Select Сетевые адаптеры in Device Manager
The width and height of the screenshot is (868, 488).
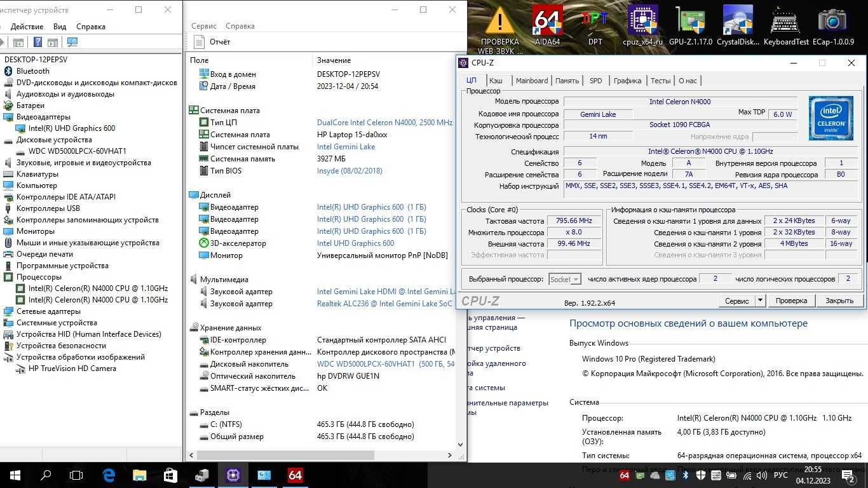pyautogui.click(x=48, y=311)
